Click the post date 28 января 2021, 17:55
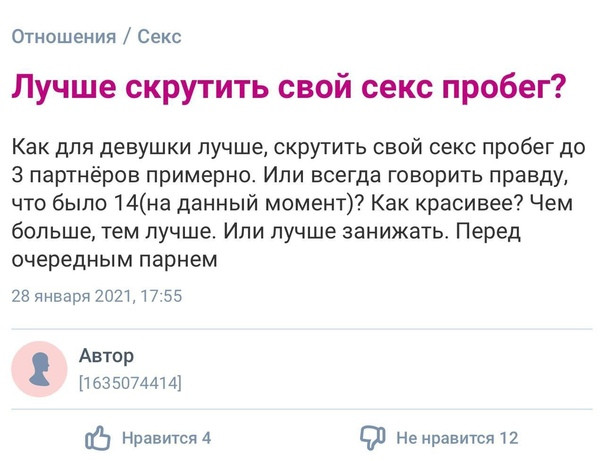Screen dimensions: 604x461 97,296
